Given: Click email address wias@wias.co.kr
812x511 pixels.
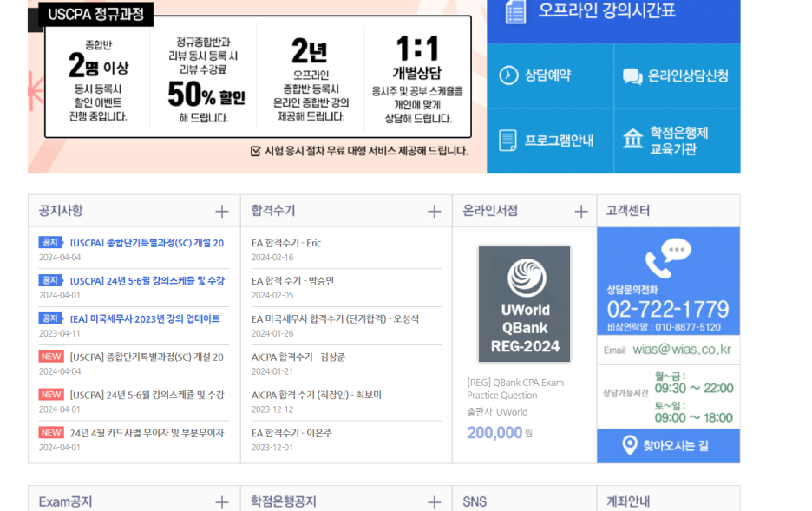Looking at the screenshot, I should pyautogui.click(x=682, y=350).
